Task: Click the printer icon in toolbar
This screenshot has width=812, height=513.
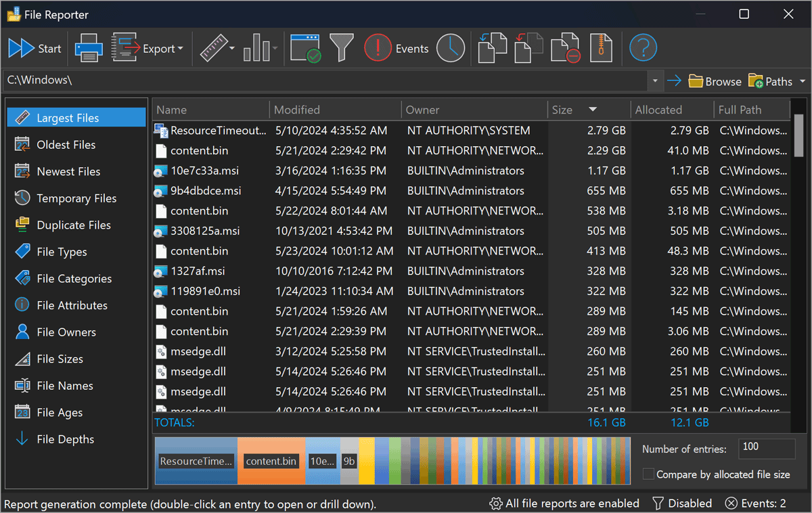Action: pyautogui.click(x=89, y=48)
